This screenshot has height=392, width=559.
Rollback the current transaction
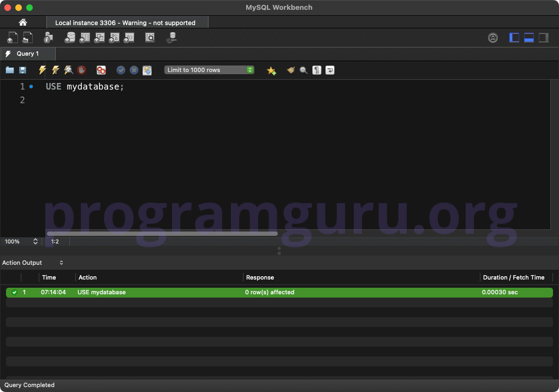(134, 70)
